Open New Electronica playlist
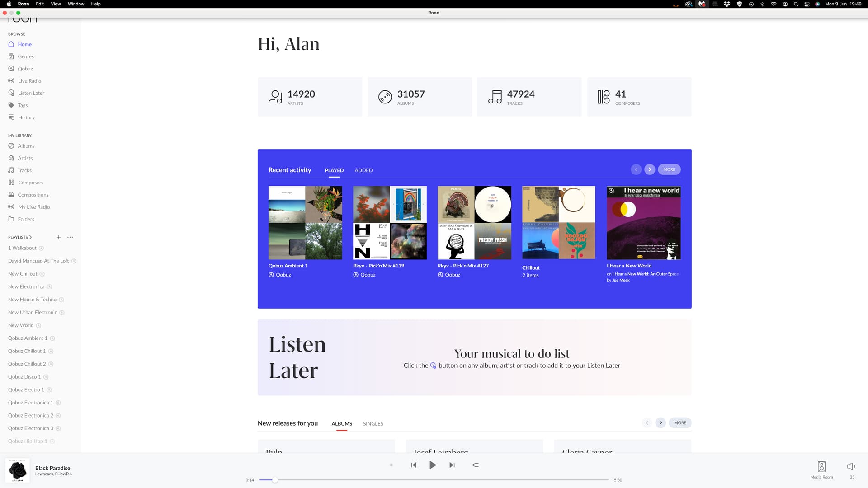 coord(26,287)
